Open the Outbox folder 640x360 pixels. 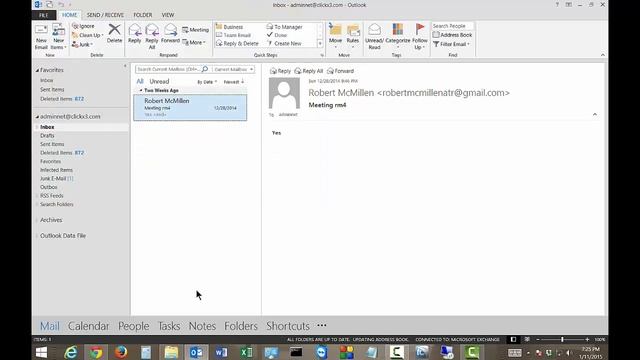[x=49, y=187]
